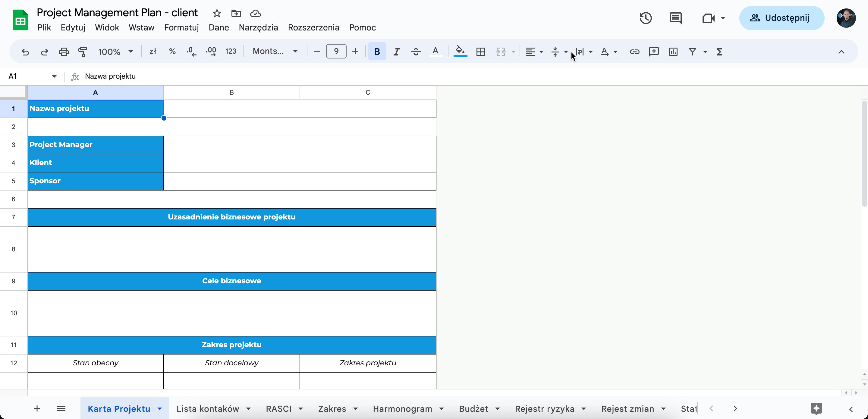This screenshot has width=868, height=419.
Task: Toggle strikethrough formatting
Action: coord(416,52)
